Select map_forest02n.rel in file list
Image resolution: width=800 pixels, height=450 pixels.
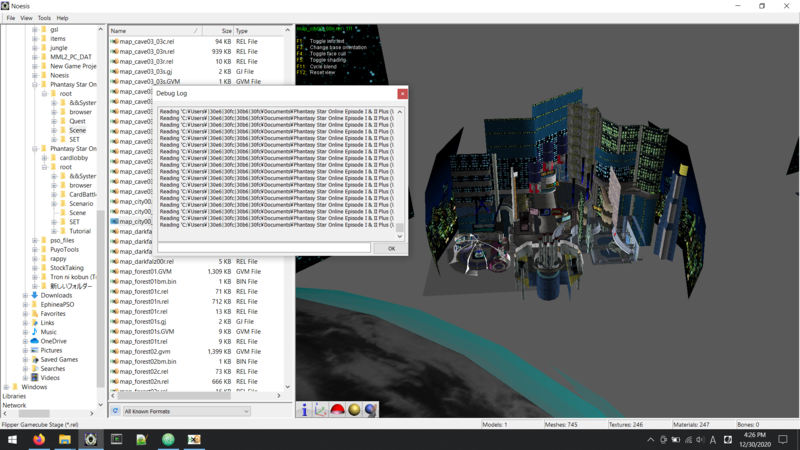coord(144,382)
